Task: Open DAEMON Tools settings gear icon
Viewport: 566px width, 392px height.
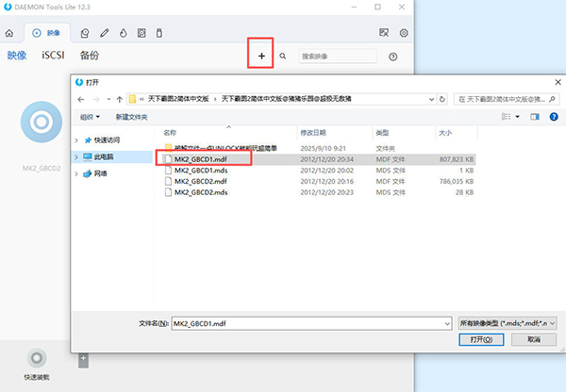Action: point(404,32)
